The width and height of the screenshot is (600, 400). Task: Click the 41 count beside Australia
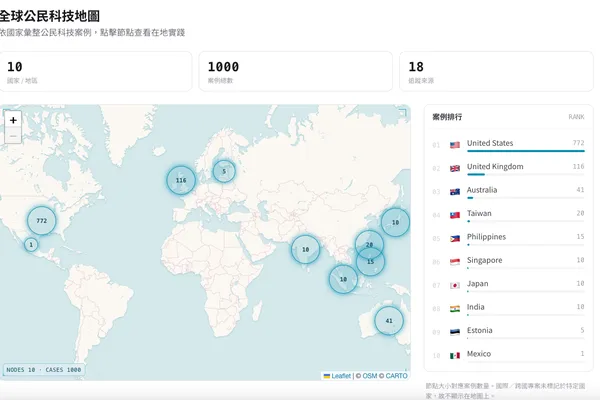[x=580, y=189]
